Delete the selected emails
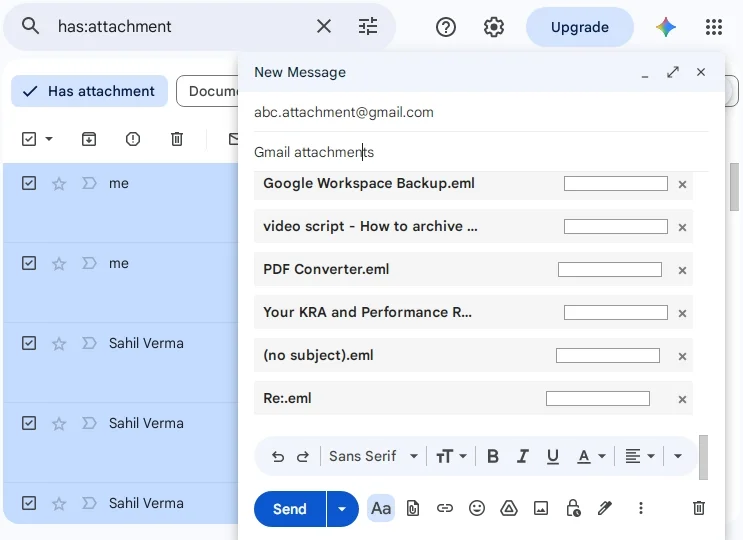 click(177, 139)
